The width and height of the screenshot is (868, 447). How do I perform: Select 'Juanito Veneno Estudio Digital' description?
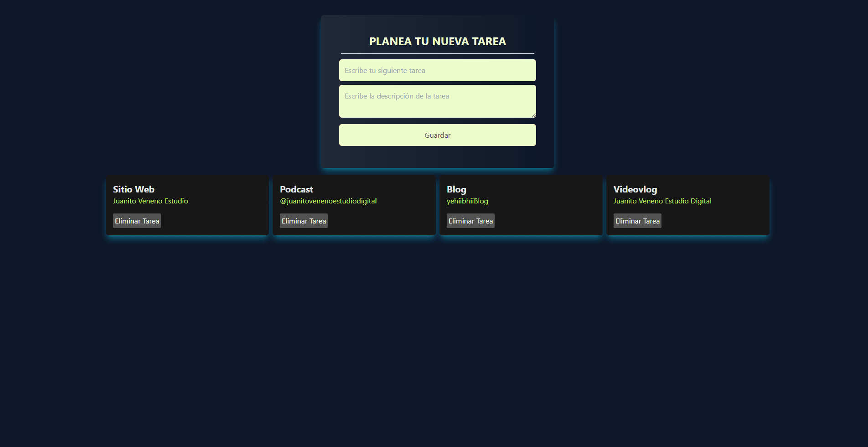[662, 201]
